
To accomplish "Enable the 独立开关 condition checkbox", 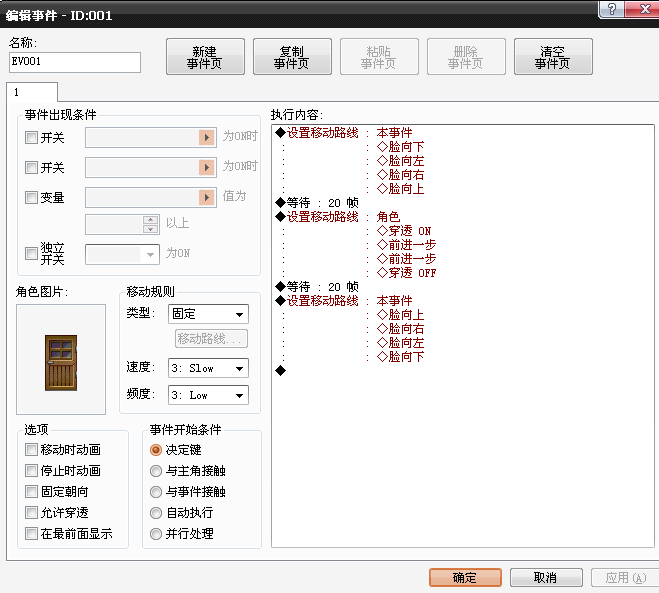I will (x=31, y=253).
